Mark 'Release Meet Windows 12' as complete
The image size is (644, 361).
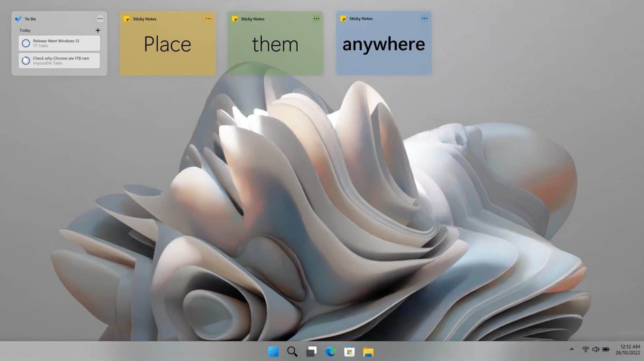coord(26,43)
